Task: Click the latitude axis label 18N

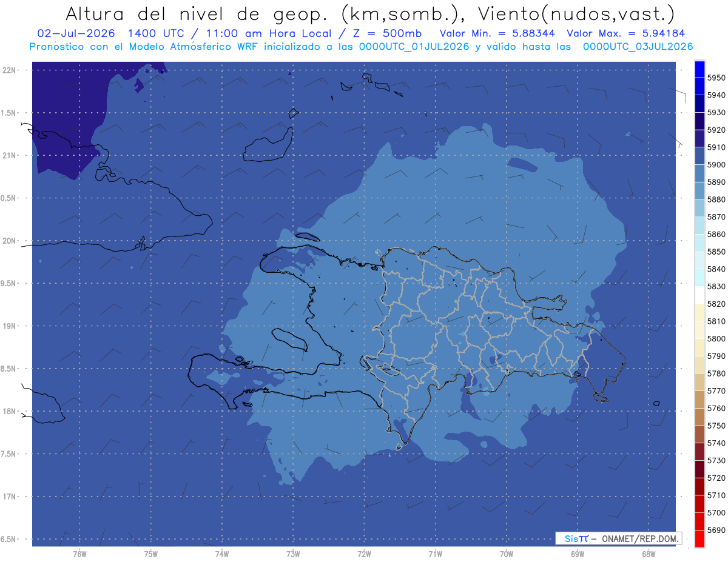Action: coord(10,412)
